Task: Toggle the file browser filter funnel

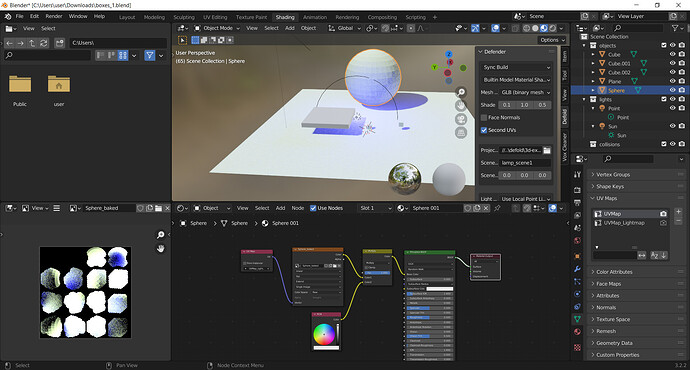Action: pyautogui.click(x=150, y=55)
